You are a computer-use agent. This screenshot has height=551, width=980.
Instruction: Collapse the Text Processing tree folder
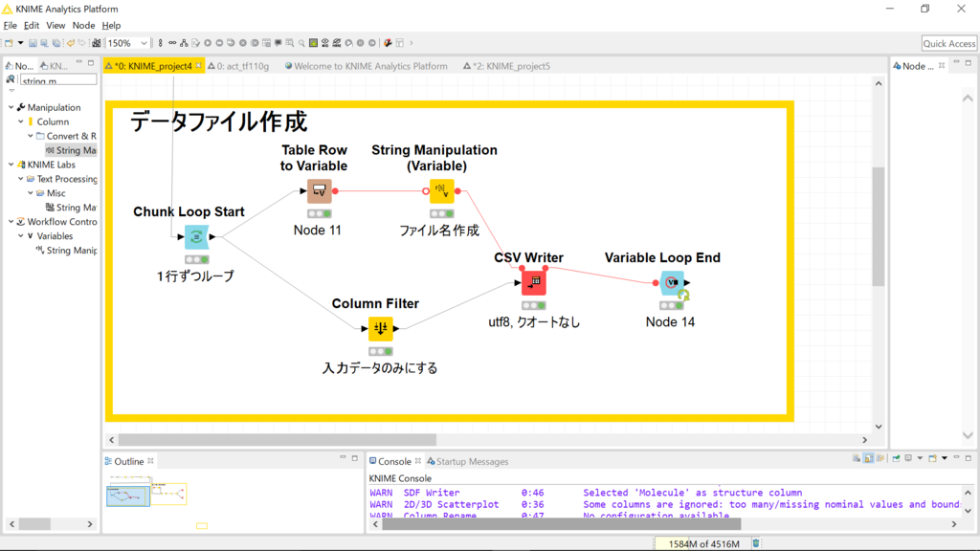21,179
